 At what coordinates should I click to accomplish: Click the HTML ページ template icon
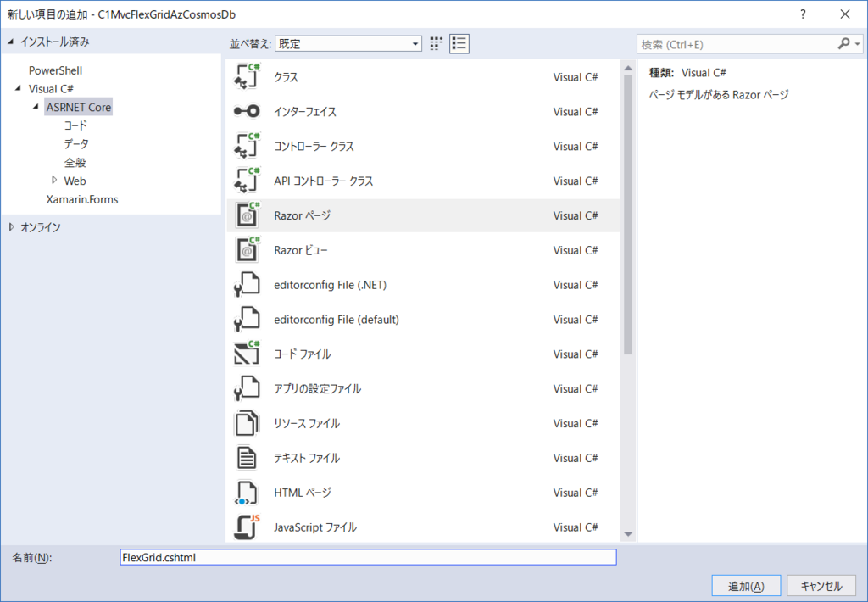247,493
